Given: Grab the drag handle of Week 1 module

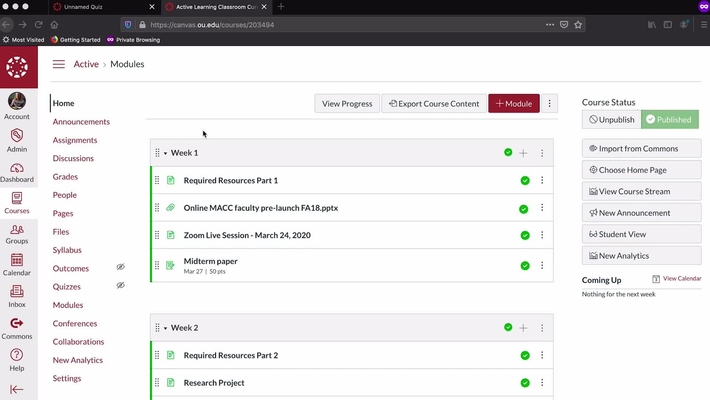Looking at the screenshot, I should tap(157, 153).
